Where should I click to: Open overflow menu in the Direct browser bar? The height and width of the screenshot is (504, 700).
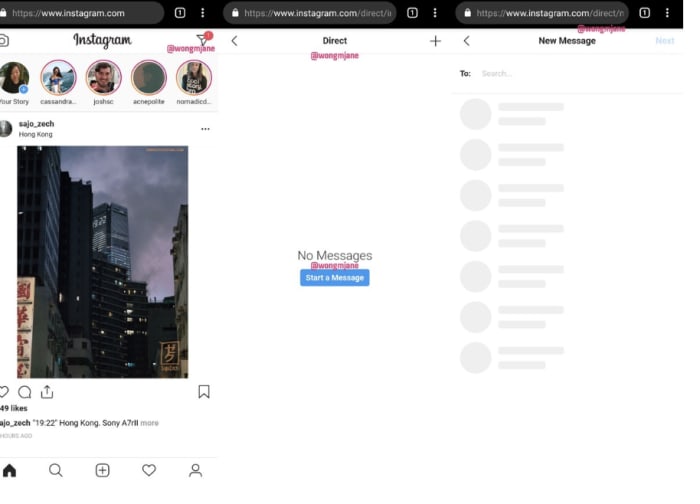tap(435, 13)
